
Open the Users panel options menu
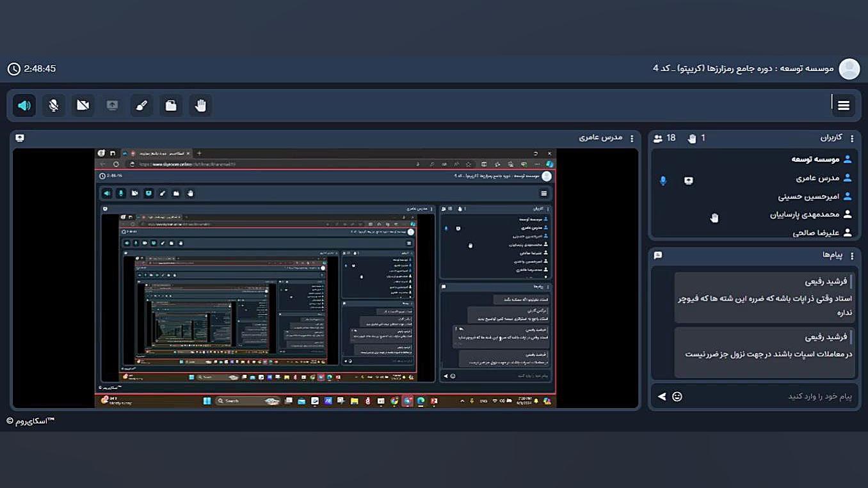click(852, 138)
